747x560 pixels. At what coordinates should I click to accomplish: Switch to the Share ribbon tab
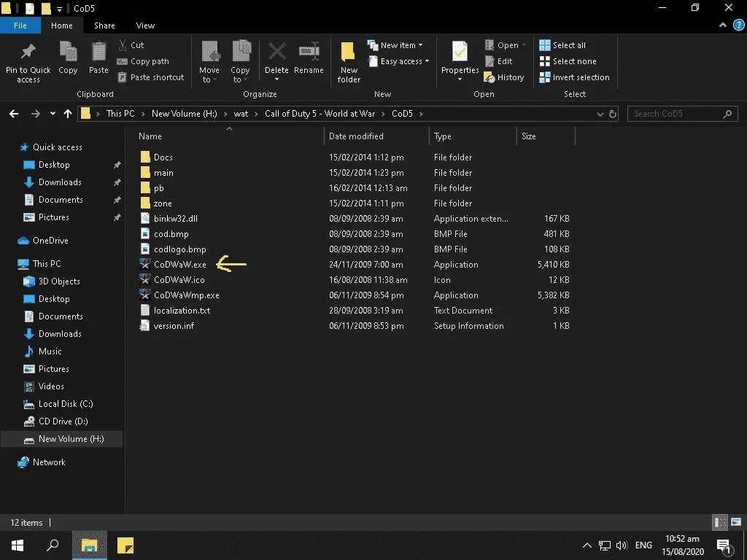[104, 26]
